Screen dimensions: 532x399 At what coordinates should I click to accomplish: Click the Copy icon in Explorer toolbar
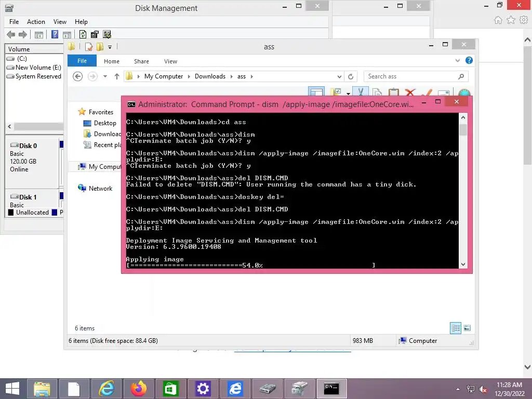[x=377, y=92]
